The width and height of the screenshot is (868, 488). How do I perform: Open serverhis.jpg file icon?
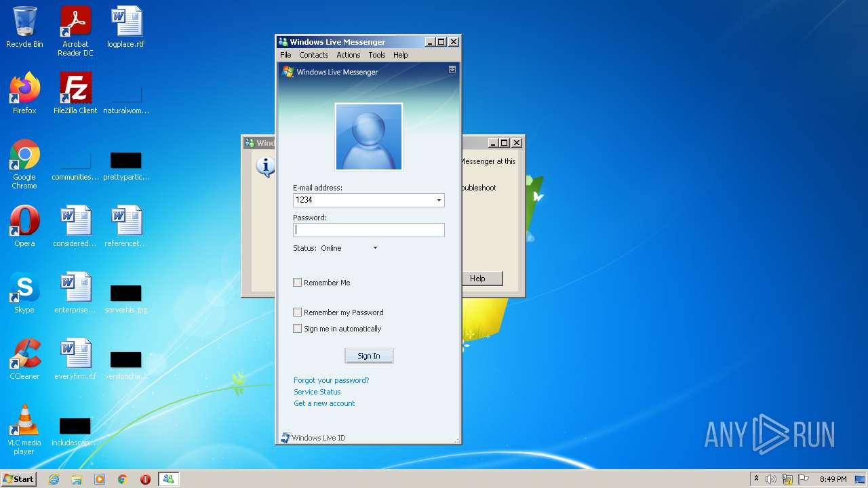126,298
